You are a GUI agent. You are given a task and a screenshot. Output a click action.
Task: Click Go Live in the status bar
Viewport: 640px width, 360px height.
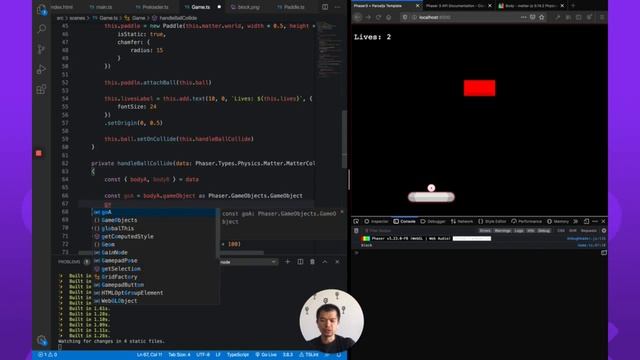pyautogui.click(x=266, y=355)
